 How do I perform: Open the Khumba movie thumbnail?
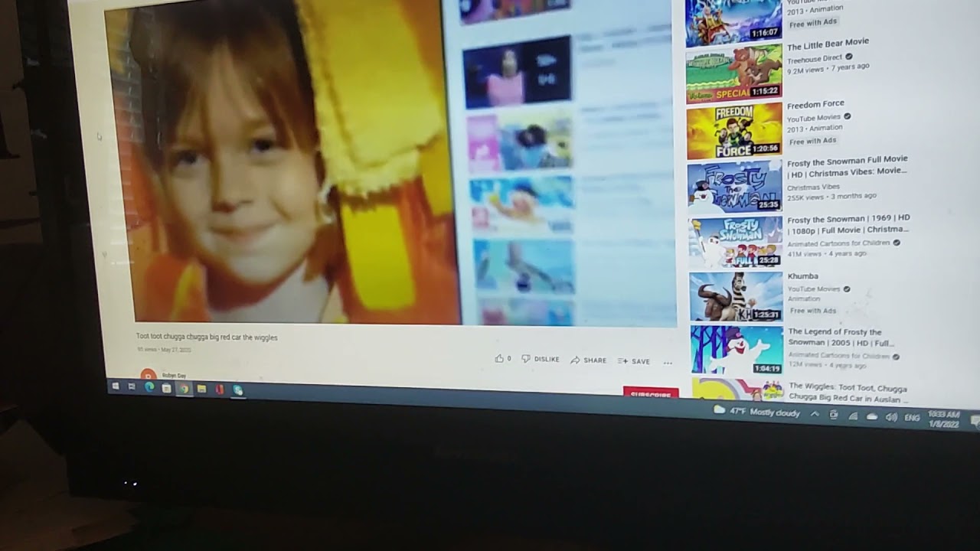click(736, 297)
